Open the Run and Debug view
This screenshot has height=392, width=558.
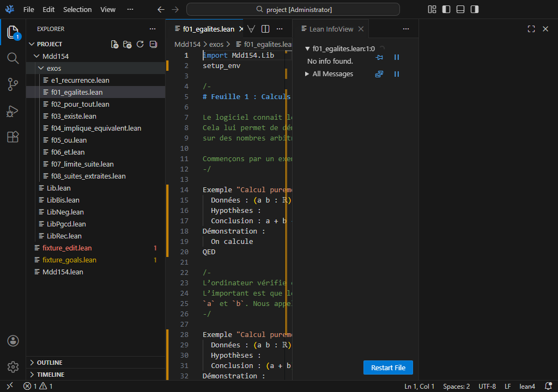pos(13,111)
